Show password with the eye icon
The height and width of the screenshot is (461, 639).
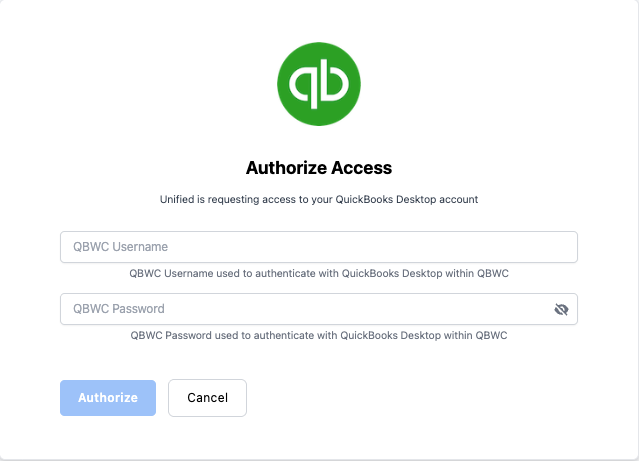click(561, 309)
